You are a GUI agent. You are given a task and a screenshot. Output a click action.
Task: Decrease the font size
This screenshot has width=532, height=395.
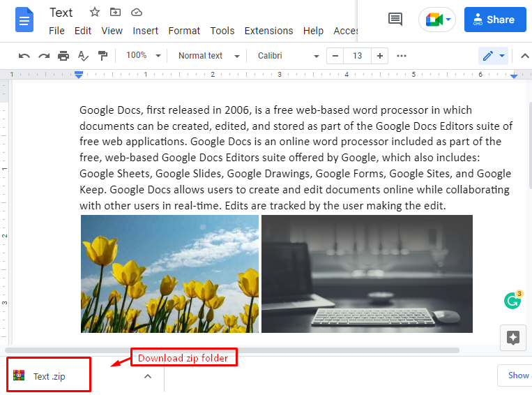coord(335,56)
